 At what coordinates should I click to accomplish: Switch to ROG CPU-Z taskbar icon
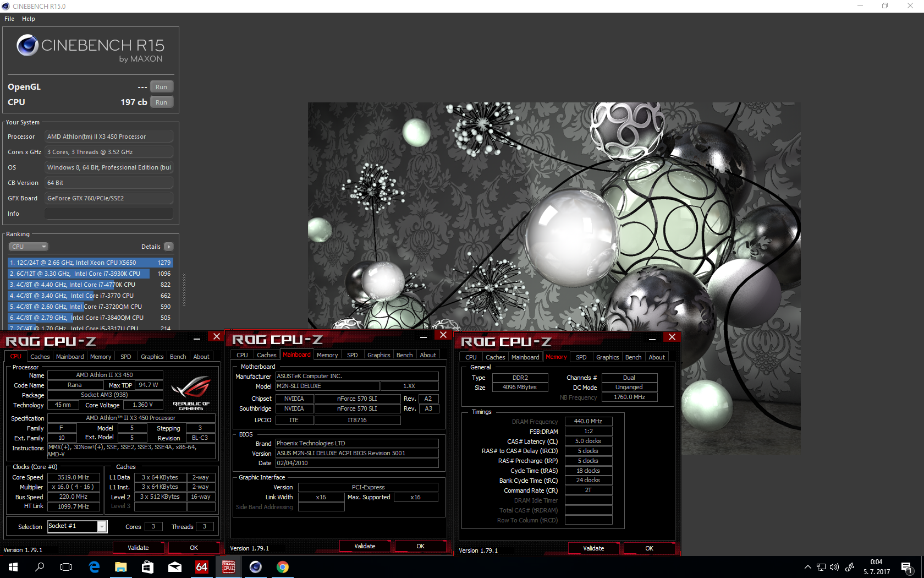229,567
